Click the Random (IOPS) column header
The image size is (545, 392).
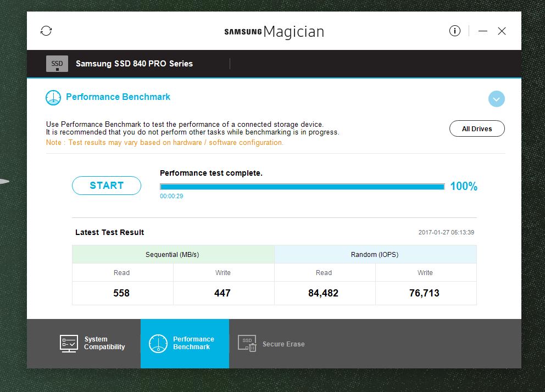click(x=375, y=255)
